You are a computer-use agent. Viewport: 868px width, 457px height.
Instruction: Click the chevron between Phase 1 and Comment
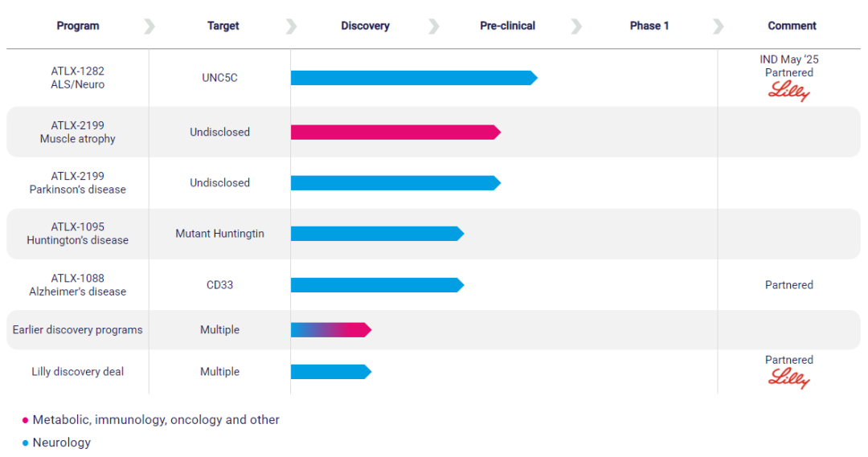click(x=718, y=27)
